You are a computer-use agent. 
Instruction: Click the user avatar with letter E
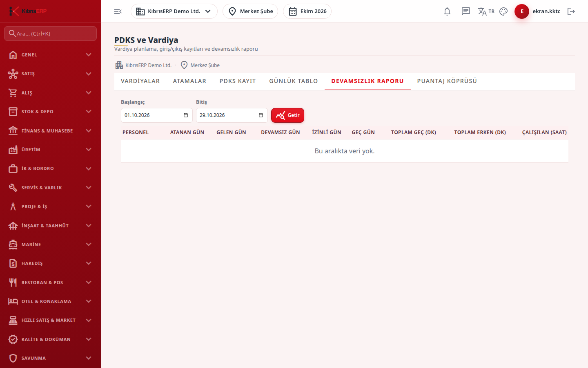(522, 11)
